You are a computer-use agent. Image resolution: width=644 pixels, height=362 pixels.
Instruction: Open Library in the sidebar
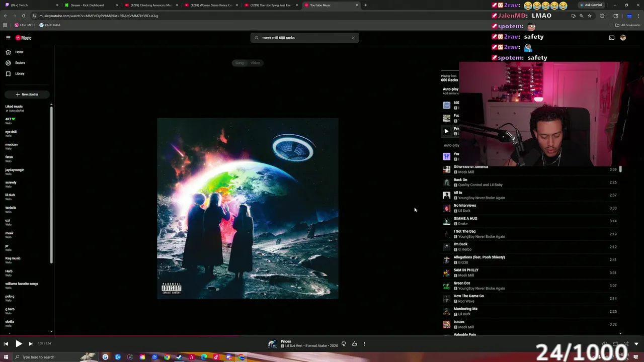pos(20,73)
